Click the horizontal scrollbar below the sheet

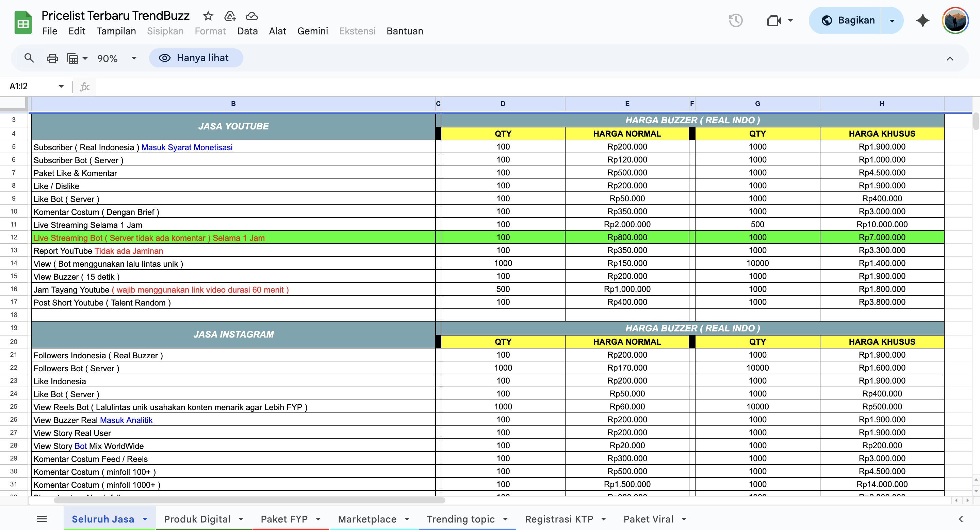coord(249,500)
